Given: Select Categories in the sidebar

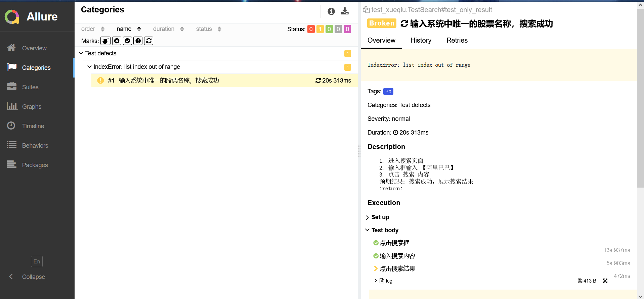Looking at the screenshot, I should [x=37, y=67].
